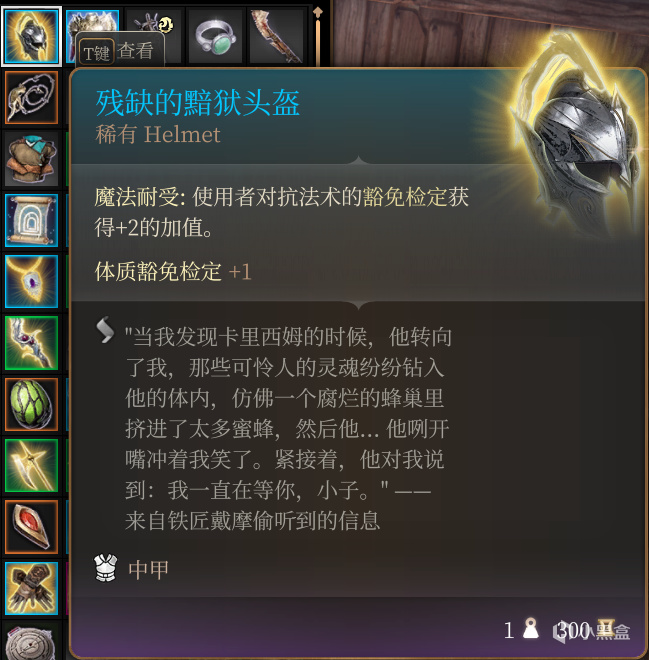Select the bloody club weapon icon
649x660 pixels.
coord(277,37)
